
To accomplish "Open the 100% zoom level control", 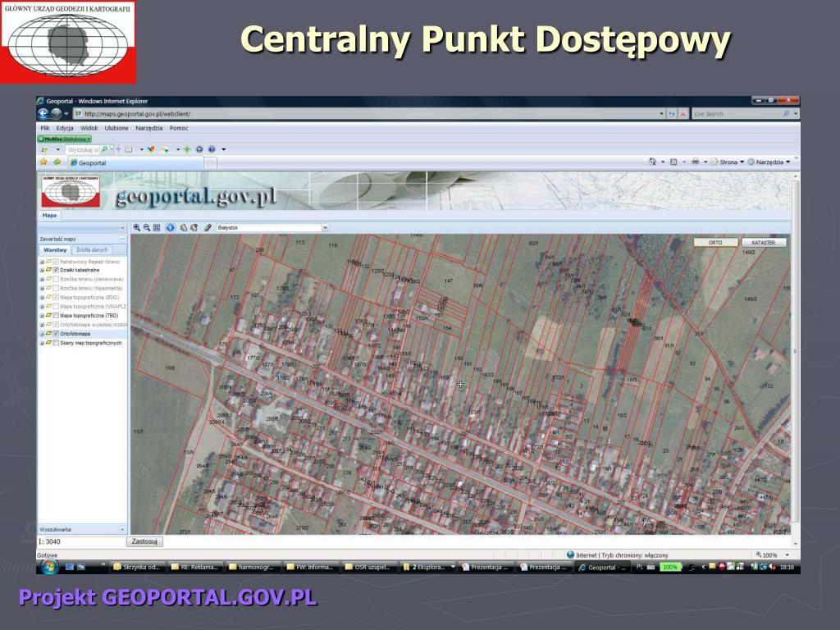I will point(772,555).
